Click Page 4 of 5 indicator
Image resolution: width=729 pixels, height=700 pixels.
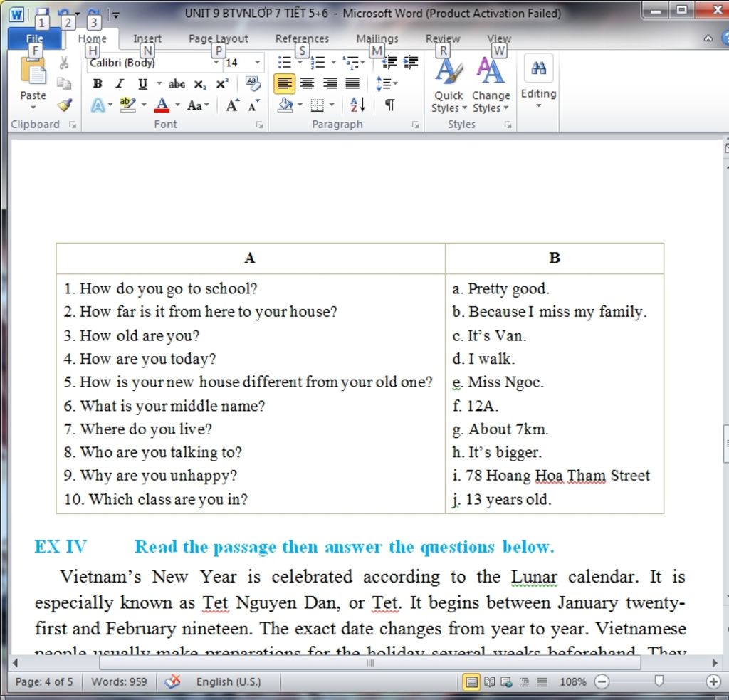click(x=44, y=682)
